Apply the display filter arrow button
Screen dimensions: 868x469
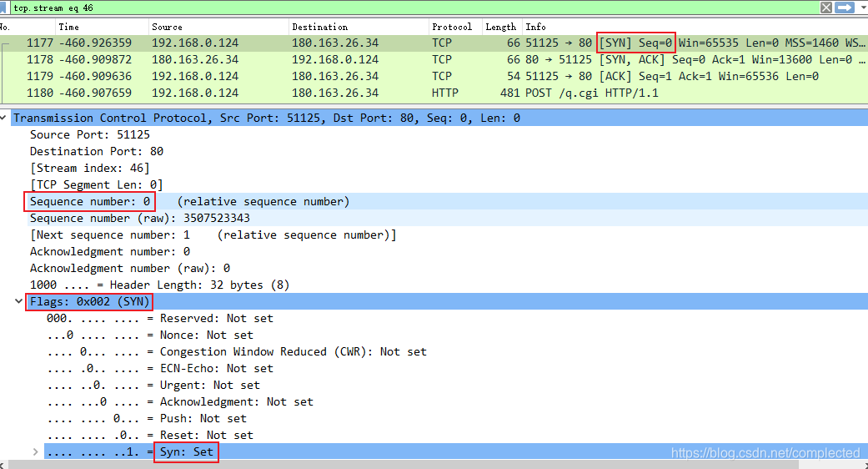pyautogui.click(x=845, y=8)
